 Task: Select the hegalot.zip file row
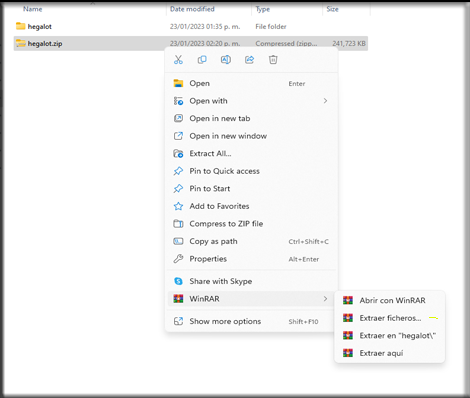(191, 43)
